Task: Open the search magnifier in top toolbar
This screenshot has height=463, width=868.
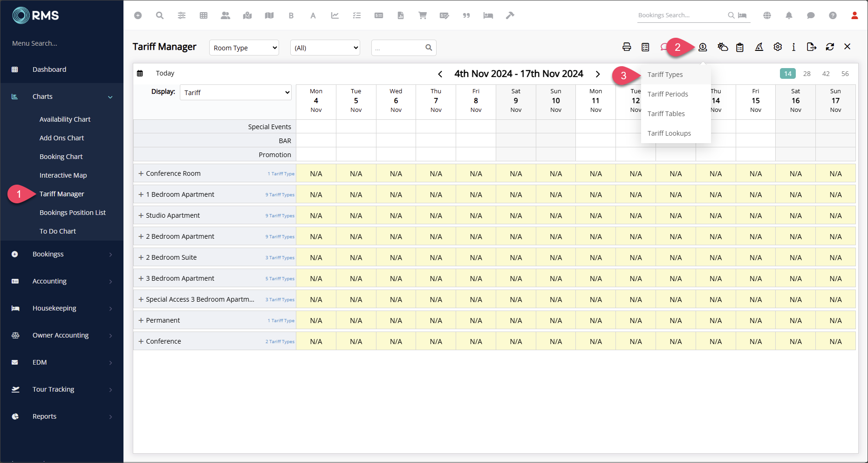Action: click(160, 15)
